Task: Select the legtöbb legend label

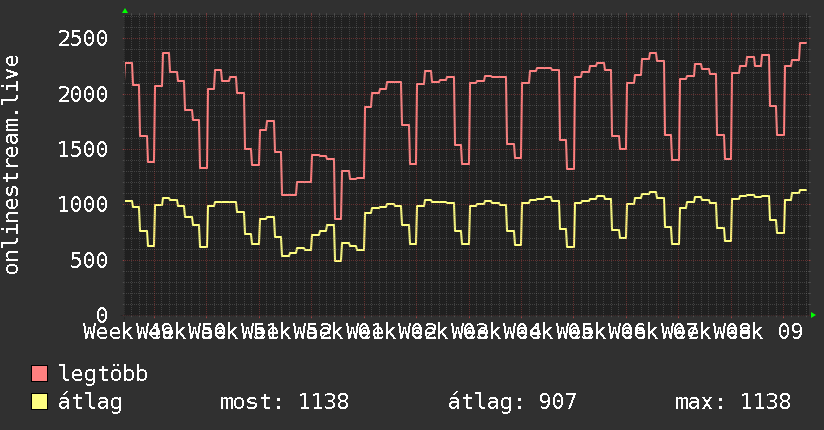Action: (x=103, y=374)
